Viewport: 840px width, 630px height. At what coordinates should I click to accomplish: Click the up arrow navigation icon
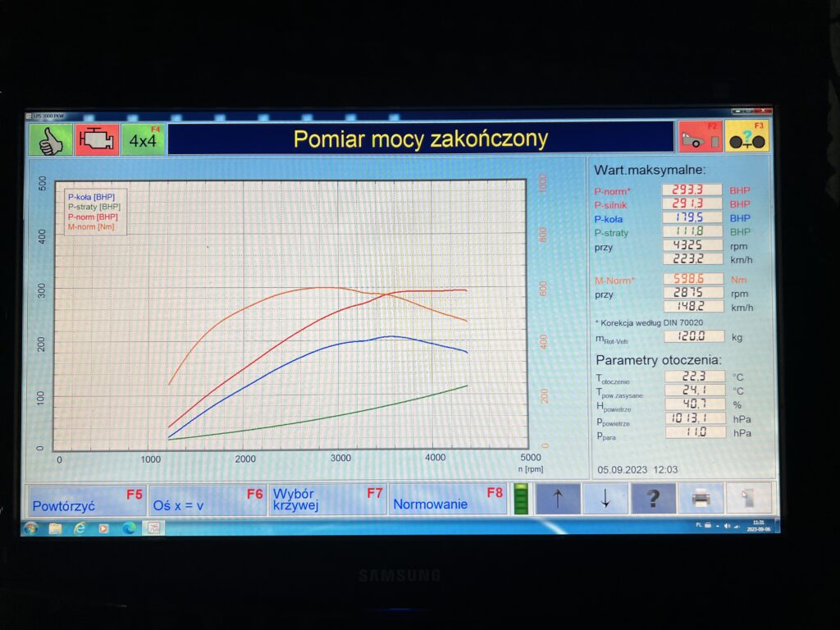coord(559,498)
